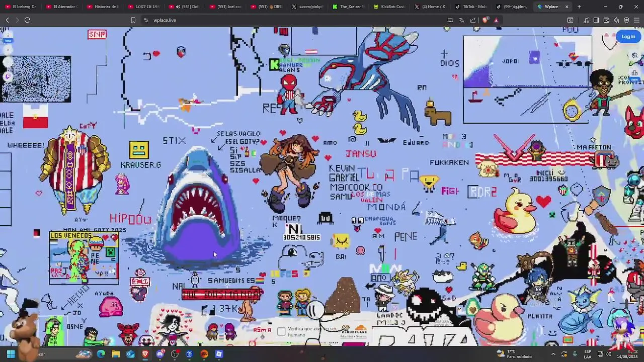
Task: Click the taskbar weather widget showing 17°C
Action: click(x=514, y=354)
